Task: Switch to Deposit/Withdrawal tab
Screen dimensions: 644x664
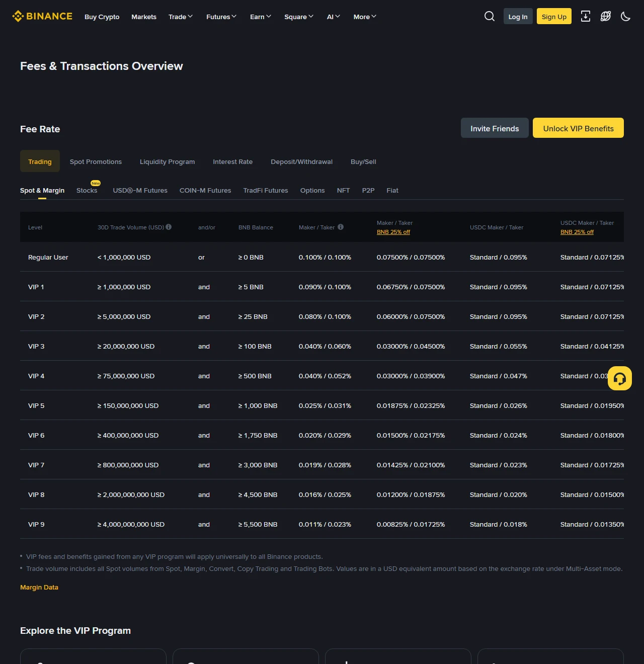Action: pyautogui.click(x=301, y=161)
